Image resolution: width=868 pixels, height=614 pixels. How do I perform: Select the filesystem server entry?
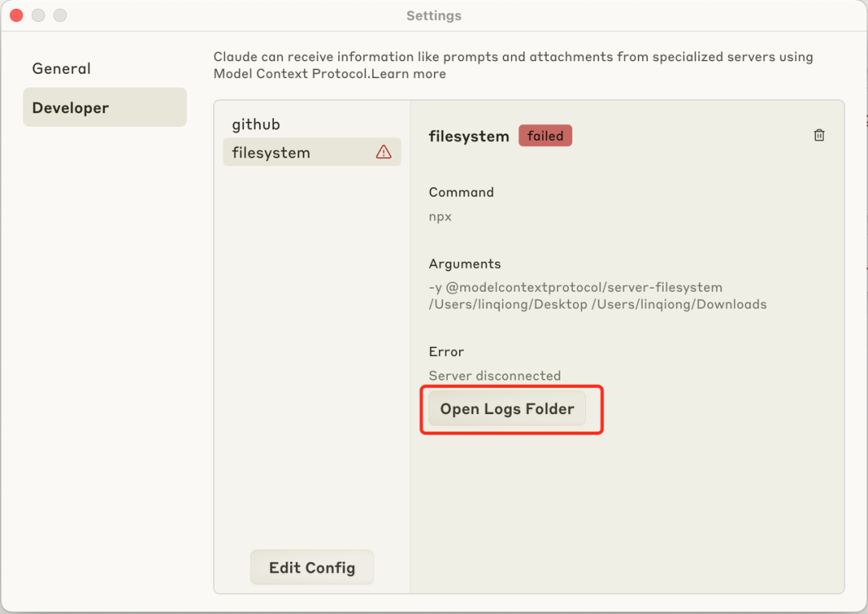coord(312,152)
